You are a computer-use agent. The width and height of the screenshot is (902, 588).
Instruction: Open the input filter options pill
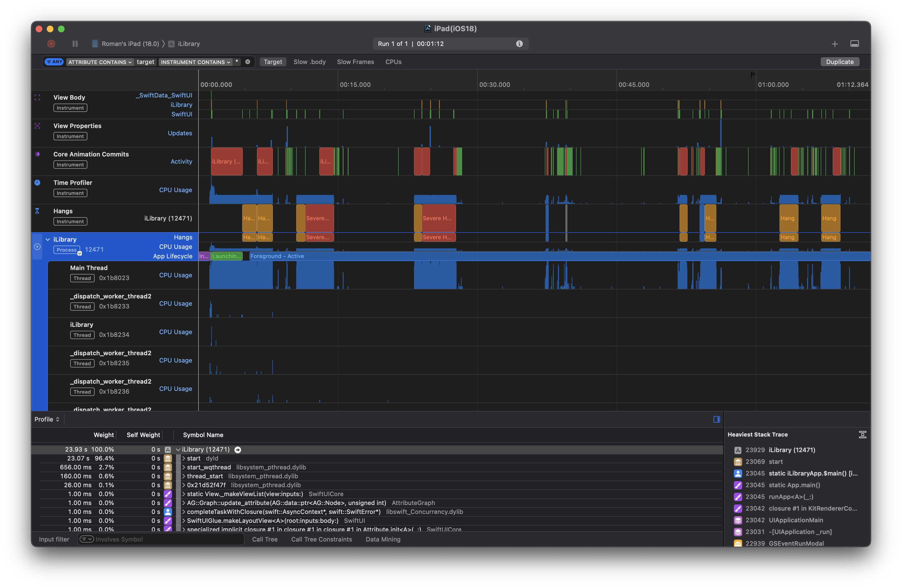click(87, 539)
